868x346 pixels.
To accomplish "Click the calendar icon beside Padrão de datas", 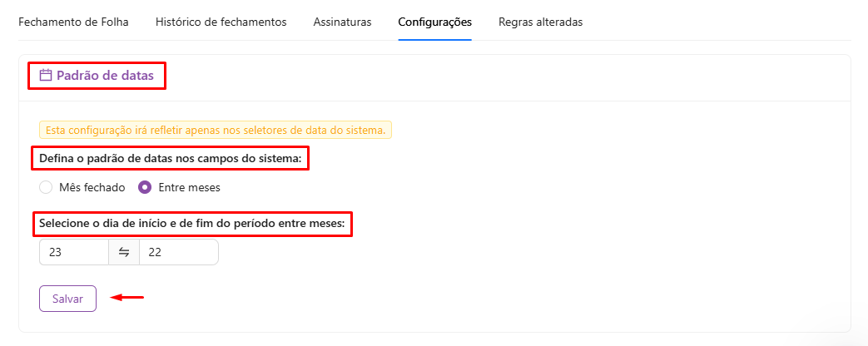I will [x=46, y=76].
